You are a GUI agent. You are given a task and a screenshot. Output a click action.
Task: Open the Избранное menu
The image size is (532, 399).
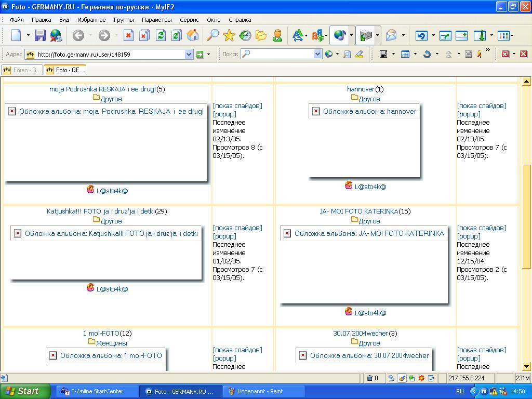91,20
